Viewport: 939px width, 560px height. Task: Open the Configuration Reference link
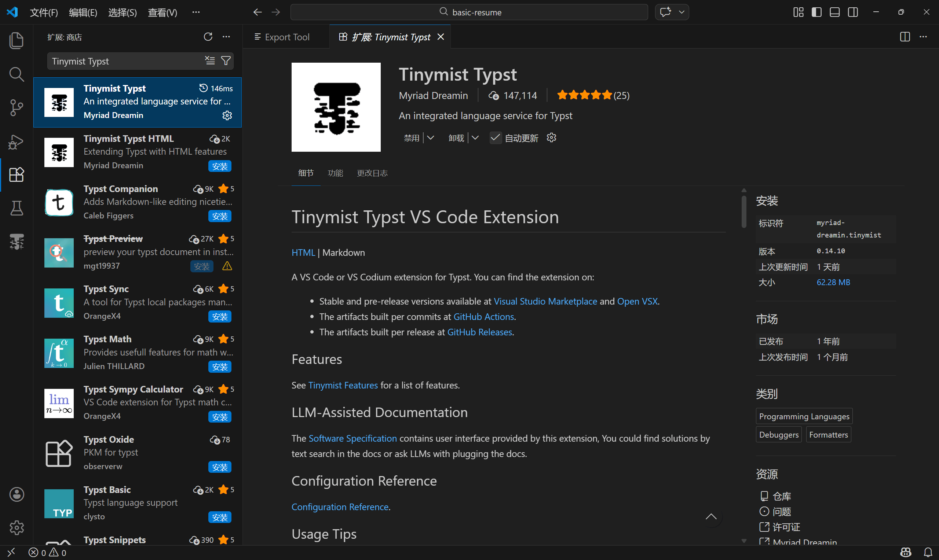click(x=340, y=506)
